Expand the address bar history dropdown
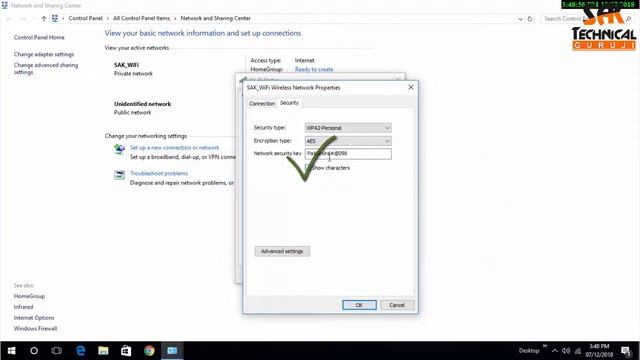This screenshot has width=640, height=360. point(520,19)
